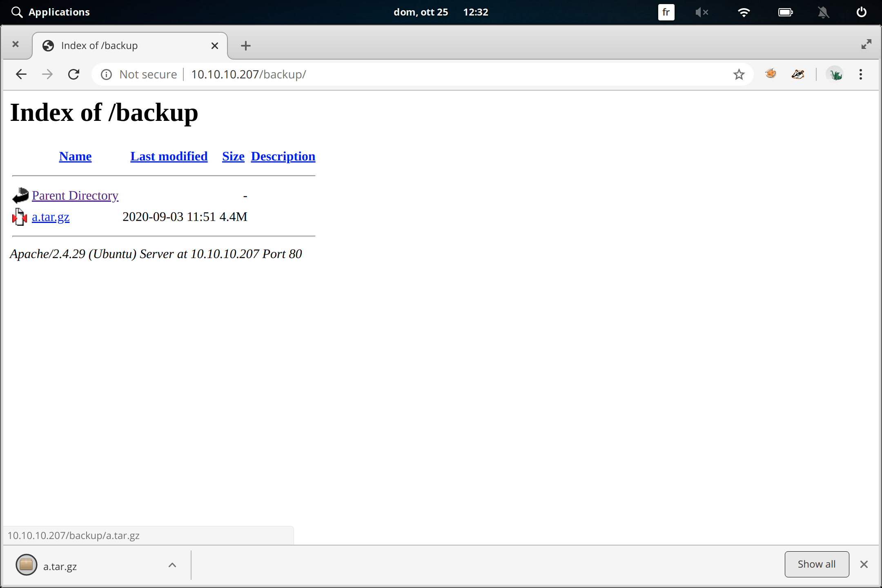
Task: Sort listing by Last modified
Action: (x=169, y=156)
